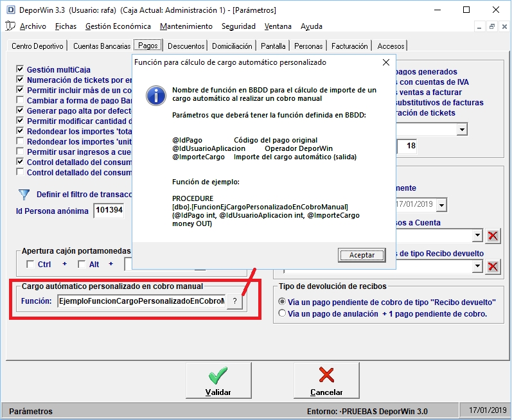Click the Función input field
Screen dimensions: 512x420
142,301
